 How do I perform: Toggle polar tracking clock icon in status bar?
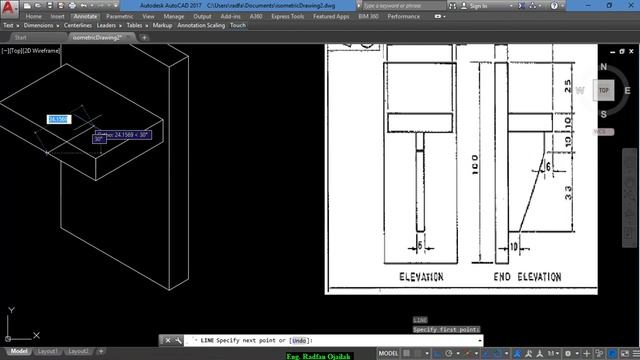449,353
